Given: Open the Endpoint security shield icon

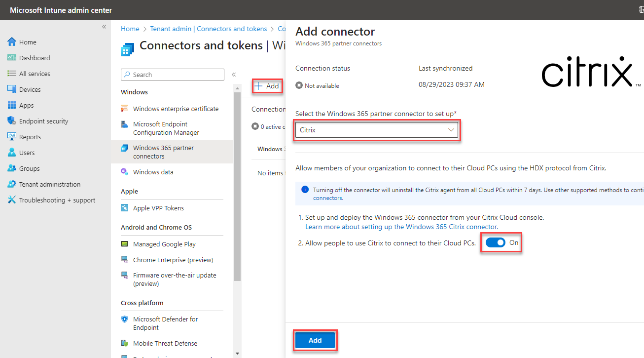Looking at the screenshot, I should [x=12, y=121].
